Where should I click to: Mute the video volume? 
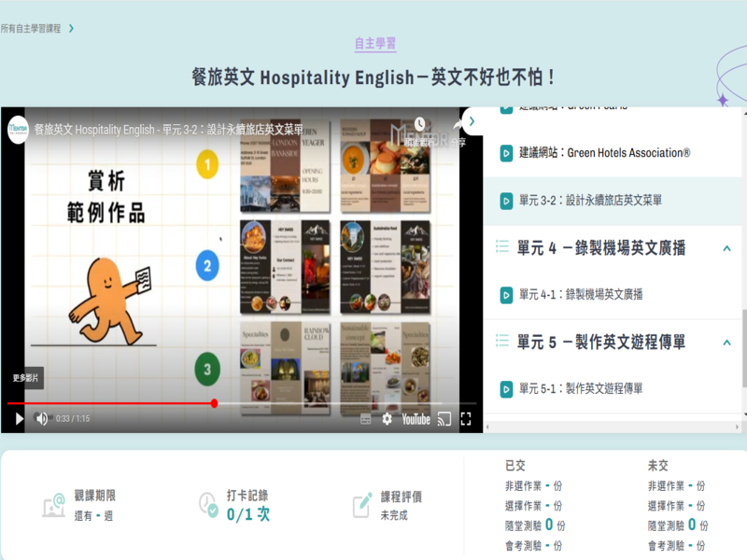click(x=42, y=419)
